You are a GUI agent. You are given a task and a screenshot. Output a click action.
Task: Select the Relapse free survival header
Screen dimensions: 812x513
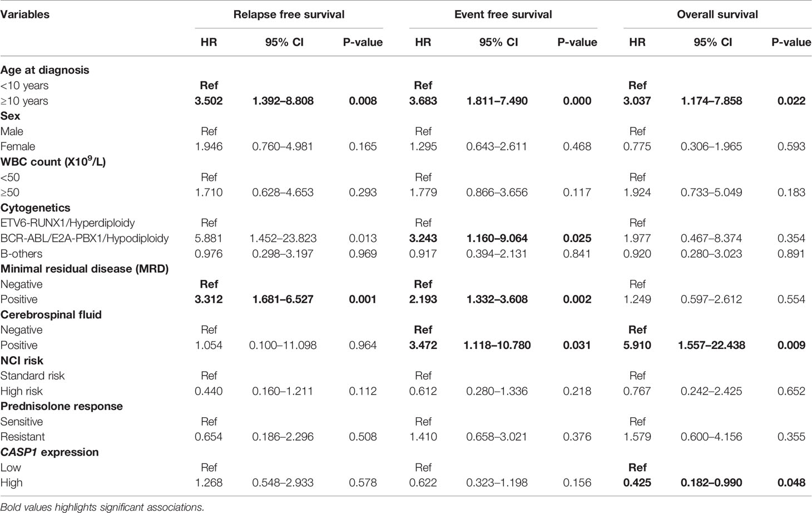(289, 15)
